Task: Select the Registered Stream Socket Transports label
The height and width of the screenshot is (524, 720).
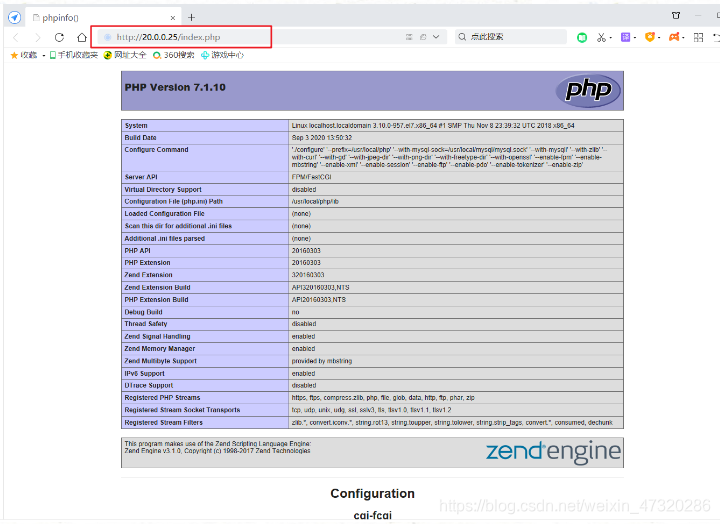Action: click(x=182, y=410)
